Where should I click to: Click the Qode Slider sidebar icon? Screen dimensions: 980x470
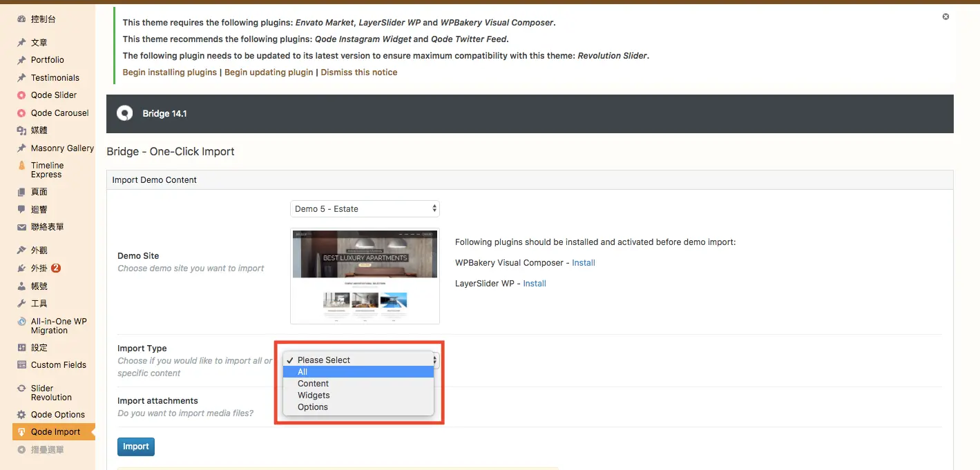(21, 95)
